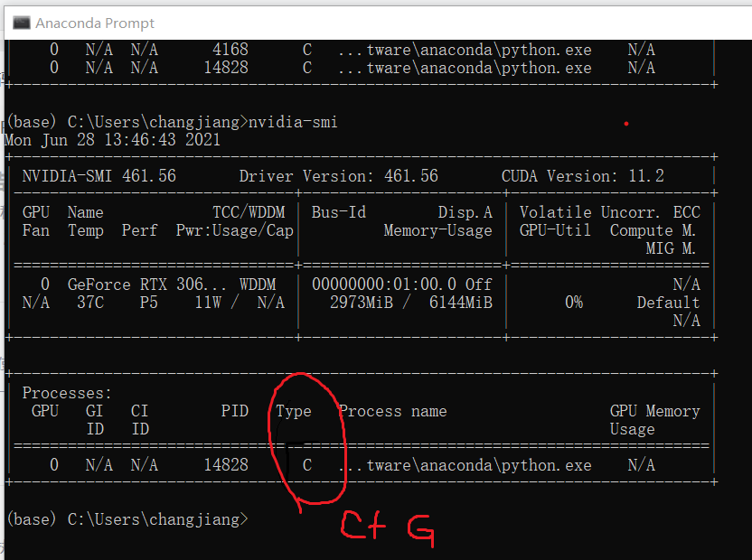Click the Anaconda Prompt title bar icon

click(20, 22)
